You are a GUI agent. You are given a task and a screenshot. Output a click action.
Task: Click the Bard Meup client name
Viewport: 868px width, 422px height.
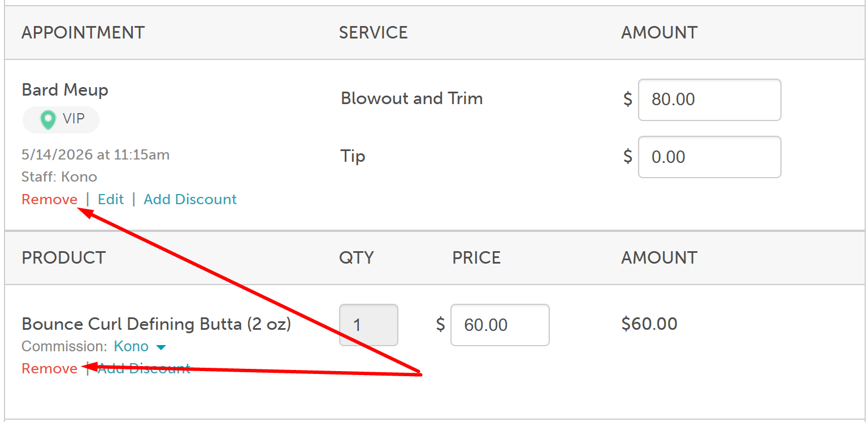click(65, 90)
